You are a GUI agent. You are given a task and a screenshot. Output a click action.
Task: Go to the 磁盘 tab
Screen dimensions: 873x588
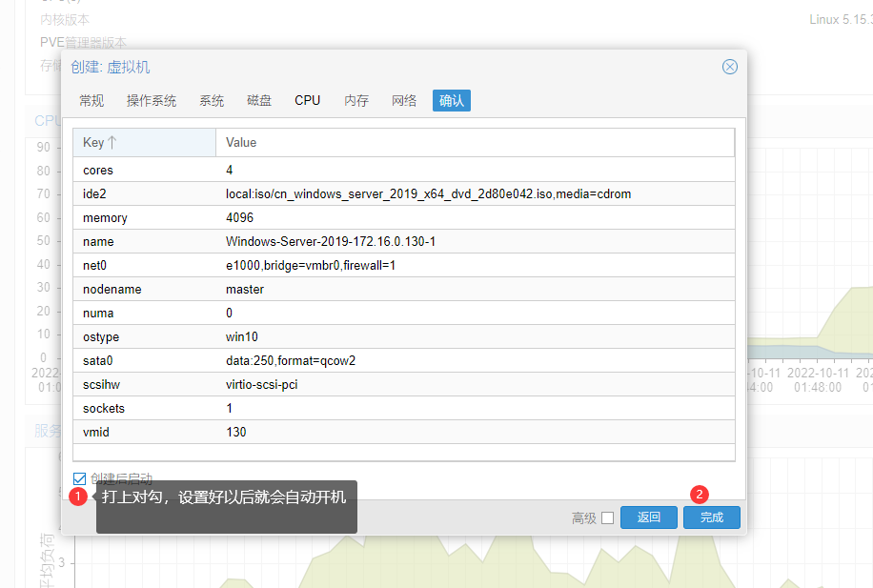(259, 101)
